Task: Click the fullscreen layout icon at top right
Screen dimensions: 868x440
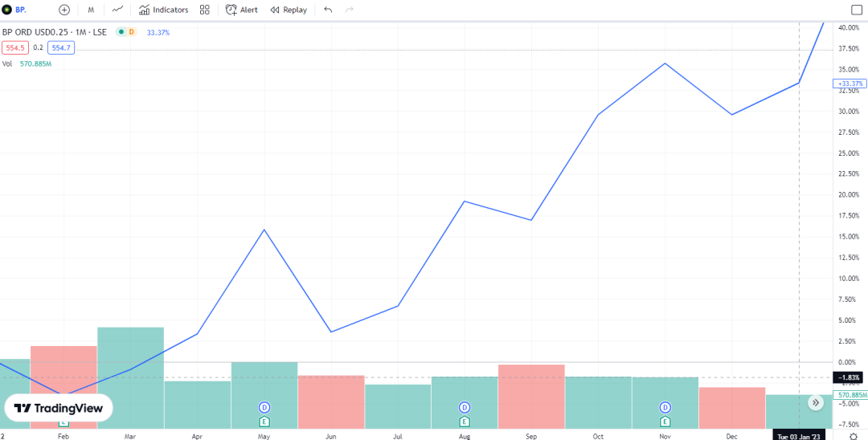Action: [855, 10]
